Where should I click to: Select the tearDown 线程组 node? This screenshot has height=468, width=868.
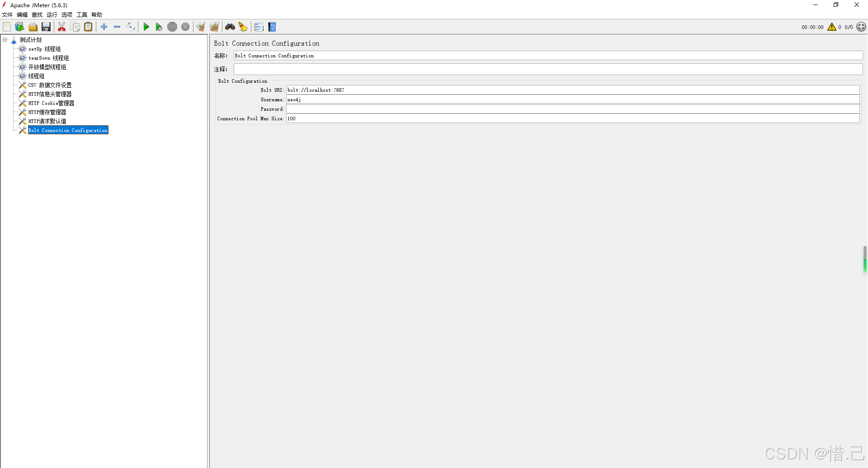point(48,58)
